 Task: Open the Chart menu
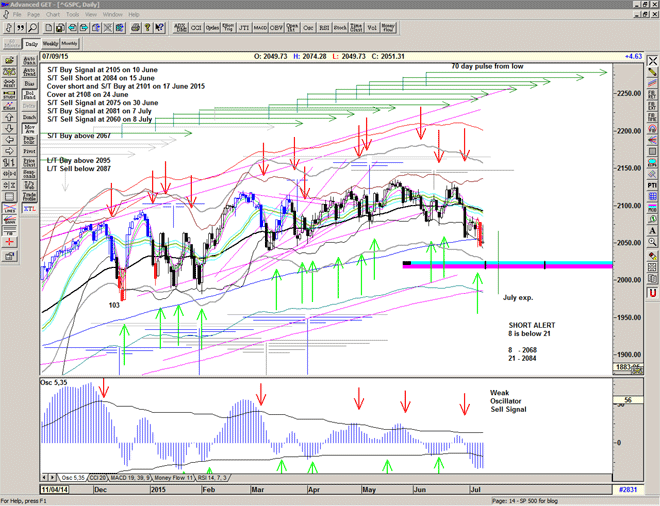53,15
